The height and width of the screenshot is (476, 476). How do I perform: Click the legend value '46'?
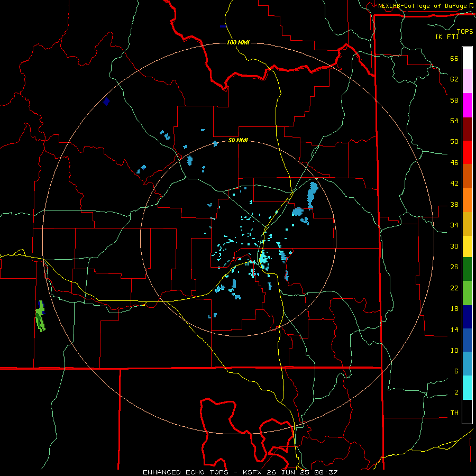tap(454, 163)
